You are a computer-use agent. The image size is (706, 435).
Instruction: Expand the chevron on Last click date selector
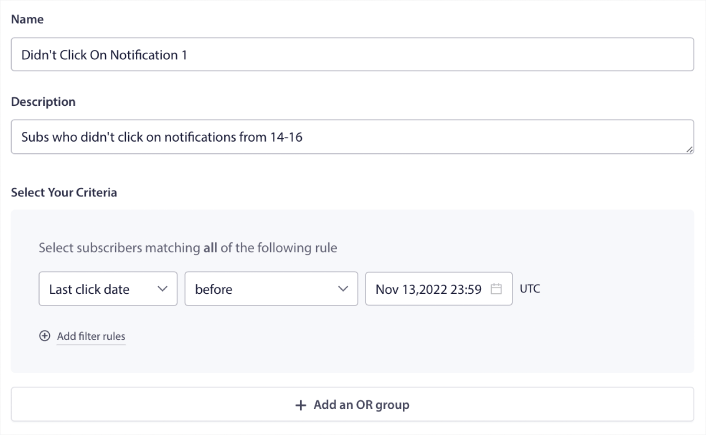coord(163,290)
